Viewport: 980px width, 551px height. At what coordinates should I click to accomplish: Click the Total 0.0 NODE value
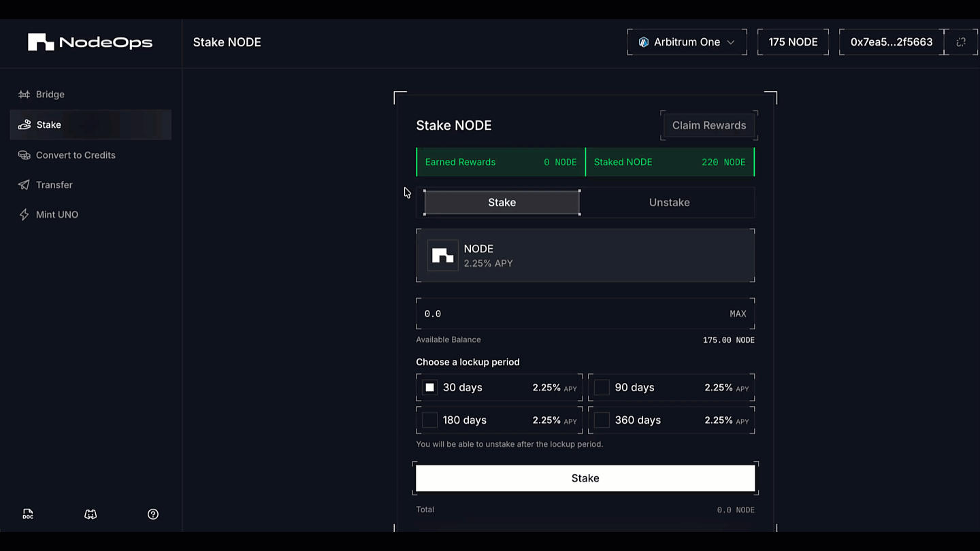tap(736, 510)
